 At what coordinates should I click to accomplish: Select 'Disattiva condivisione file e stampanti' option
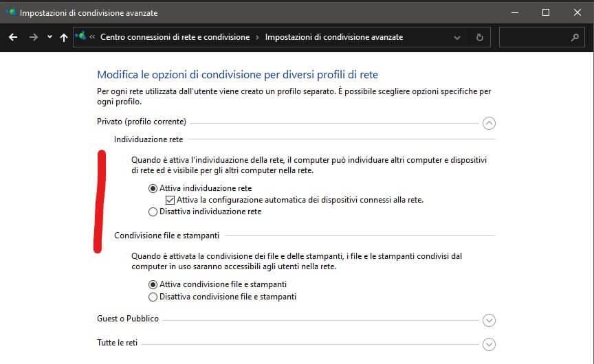153,297
